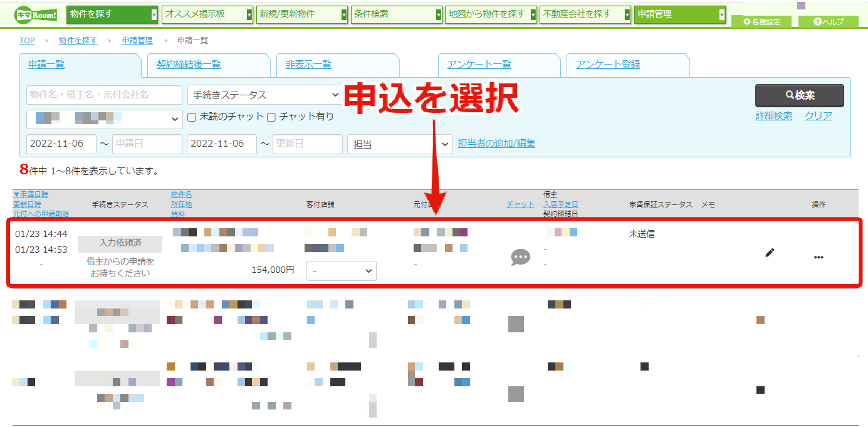Expand 新規/更新物件 menu
The width and height of the screenshot is (868, 427).
(x=302, y=14)
